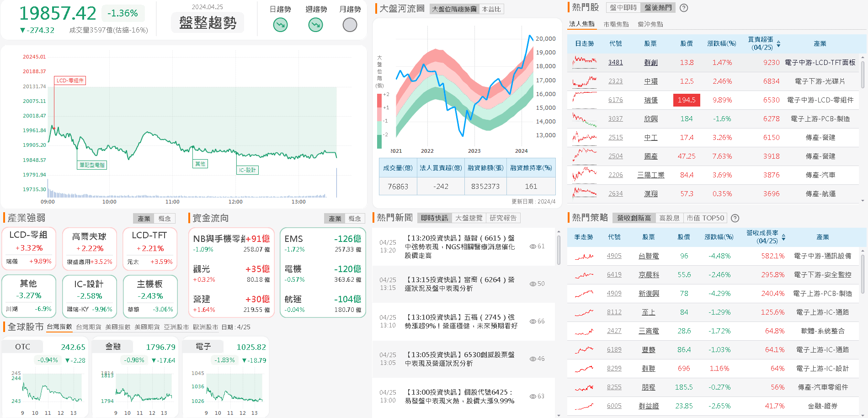The width and height of the screenshot is (868, 418).
Task: Open 群創 daily trend sparkline
Action: coord(585,62)
